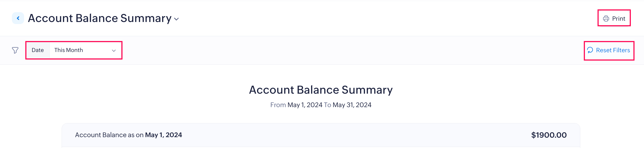
Task: Click the This Month selected value text
Action: coord(69,50)
